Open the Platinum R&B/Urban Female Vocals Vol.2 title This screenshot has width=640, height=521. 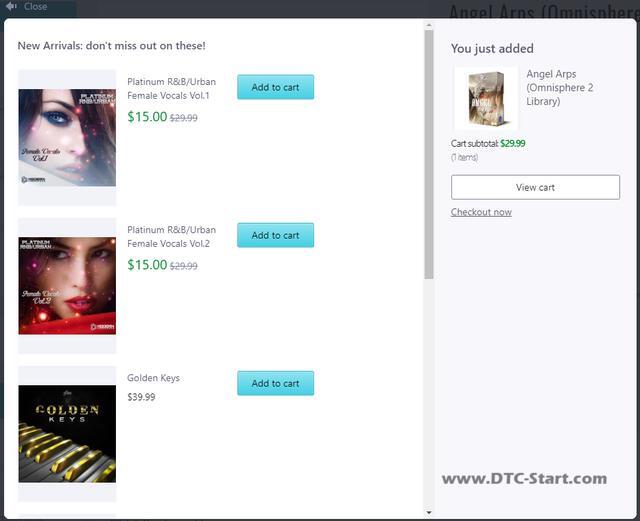pyautogui.click(x=171, y=237)
